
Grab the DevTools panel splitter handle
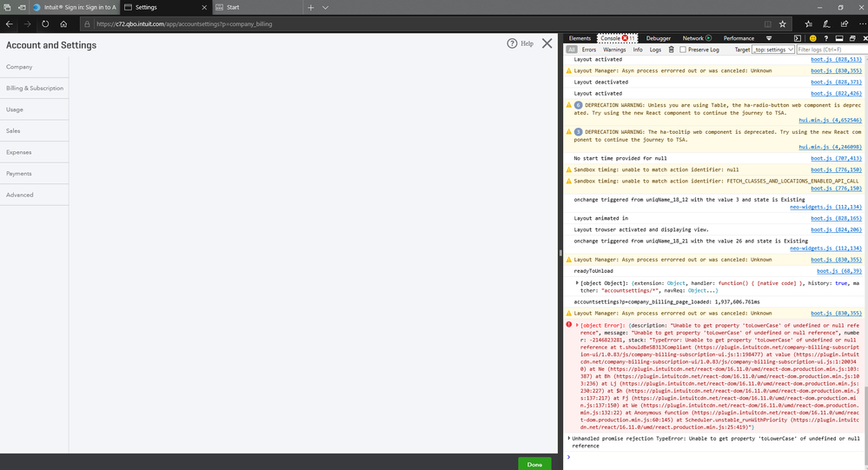click(560, 253)
